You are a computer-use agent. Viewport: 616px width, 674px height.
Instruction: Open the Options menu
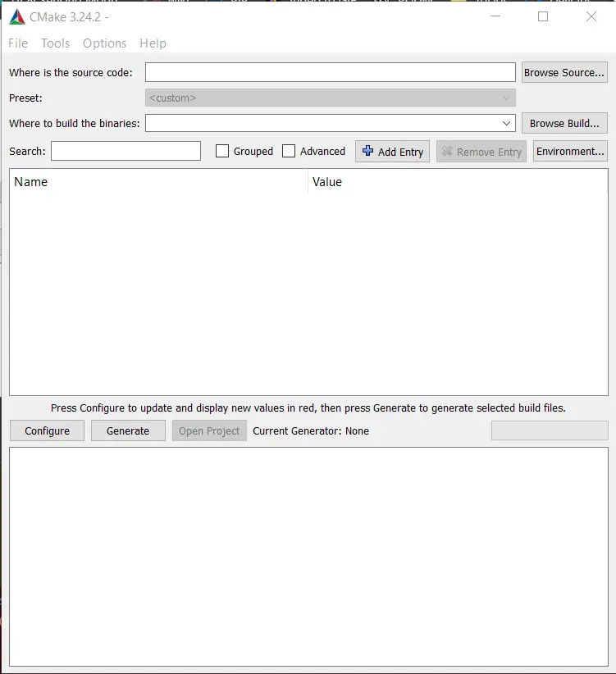(104, 43)
